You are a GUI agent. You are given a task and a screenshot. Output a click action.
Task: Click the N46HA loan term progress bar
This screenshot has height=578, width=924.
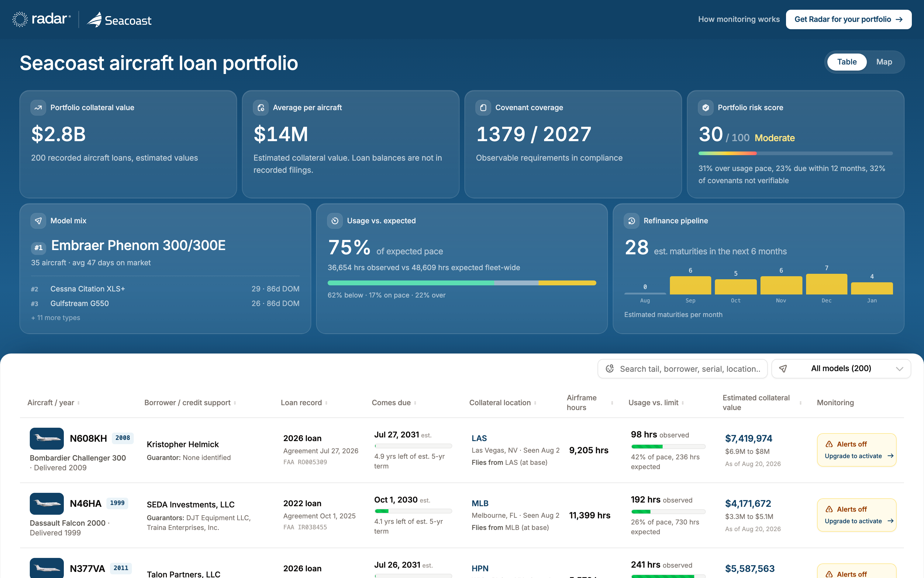click(x=413, y=511)
